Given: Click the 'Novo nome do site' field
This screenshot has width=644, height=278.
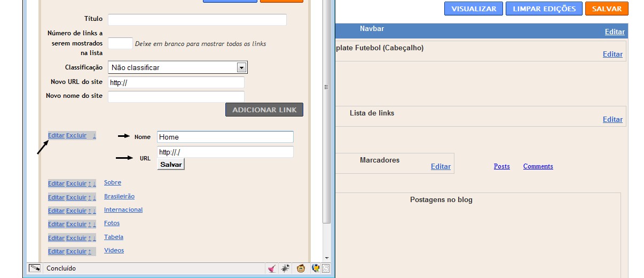Looking at the screenshot, I should click(176, 97).
